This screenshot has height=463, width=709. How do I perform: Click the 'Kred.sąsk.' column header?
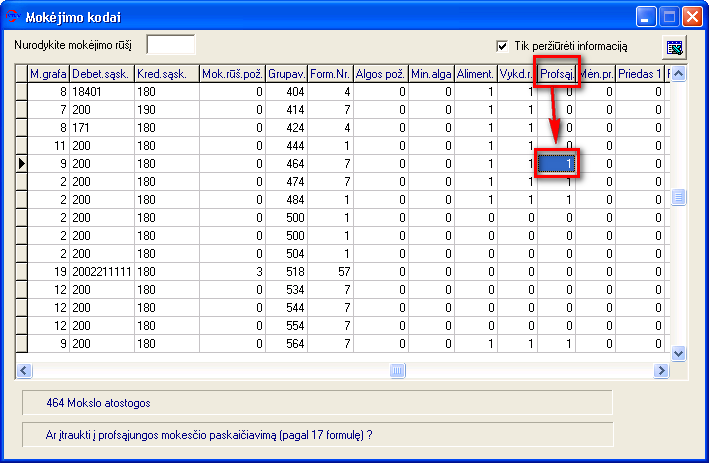(167, 74)
